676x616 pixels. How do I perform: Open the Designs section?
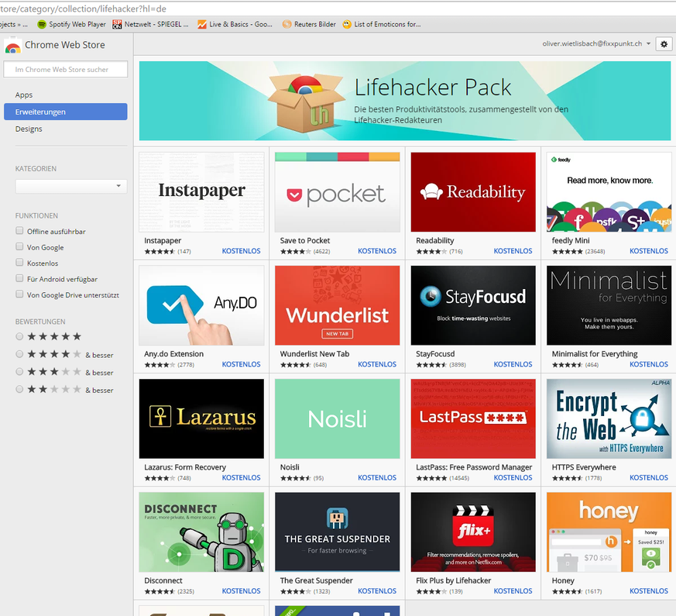(x=29, y=129)
